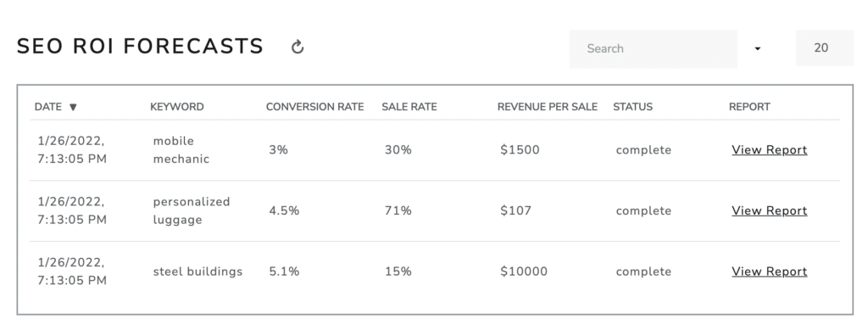Image resolution: width=868 pixels, height=325 pixels.
Task: Open the dropdown caret next to Search
Action: [x=758, y=49]
